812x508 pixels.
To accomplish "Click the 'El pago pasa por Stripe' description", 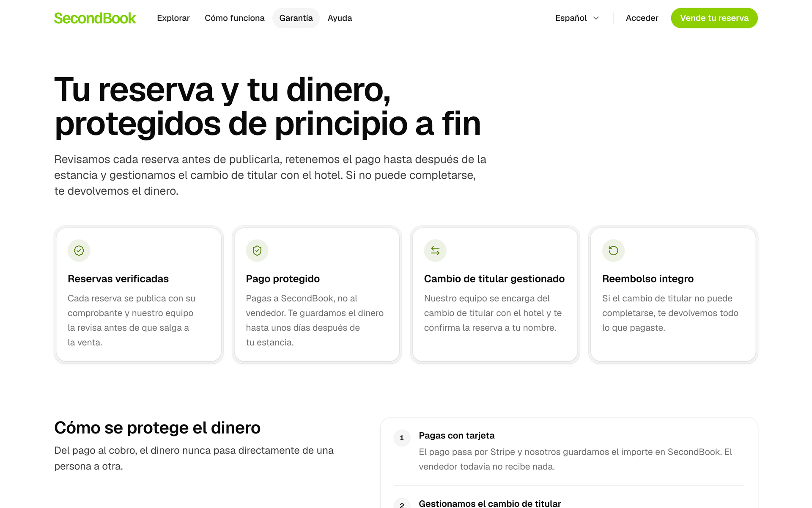I will pos(576,459).
